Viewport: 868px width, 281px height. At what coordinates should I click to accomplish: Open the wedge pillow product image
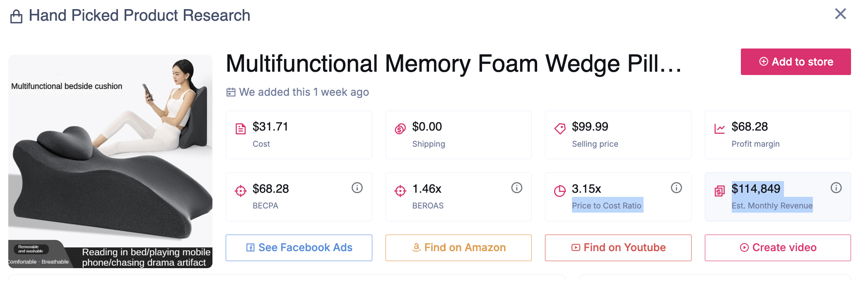[110, 161]
